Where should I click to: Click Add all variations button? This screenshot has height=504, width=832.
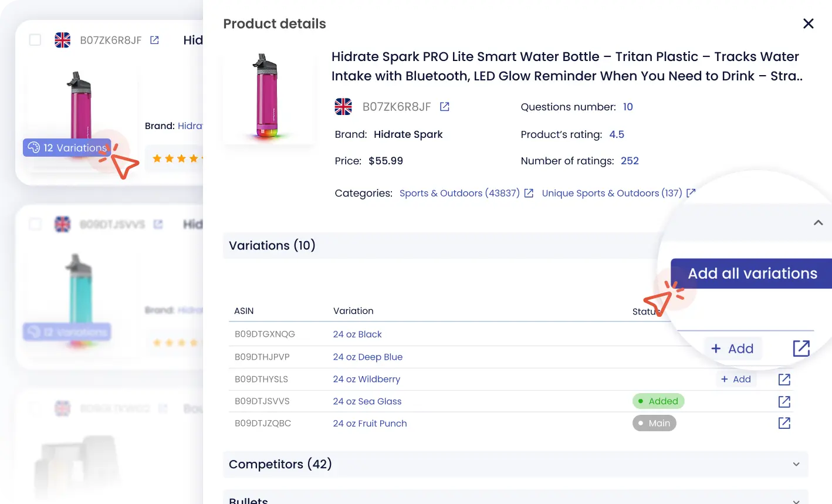752,273
